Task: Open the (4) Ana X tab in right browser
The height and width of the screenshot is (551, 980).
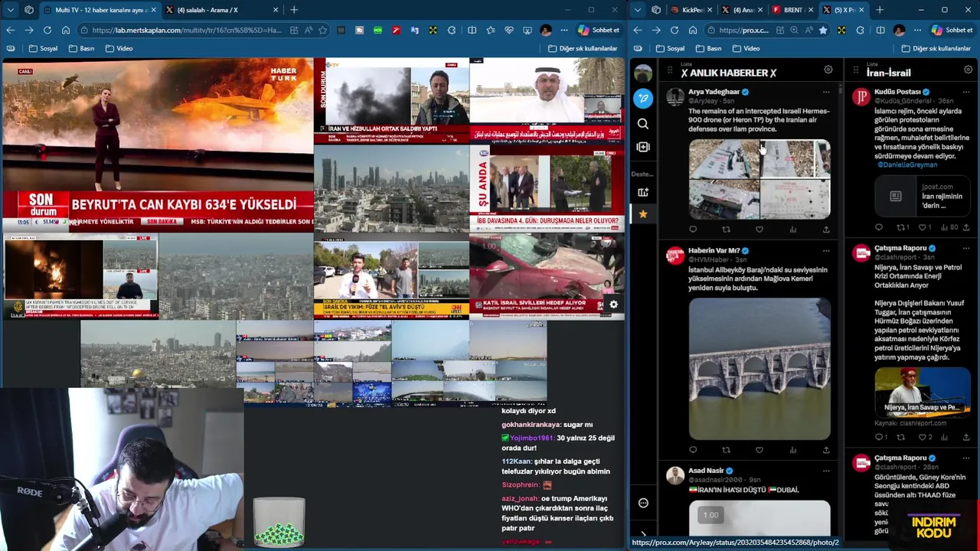Action: click(x=742, y=10)
